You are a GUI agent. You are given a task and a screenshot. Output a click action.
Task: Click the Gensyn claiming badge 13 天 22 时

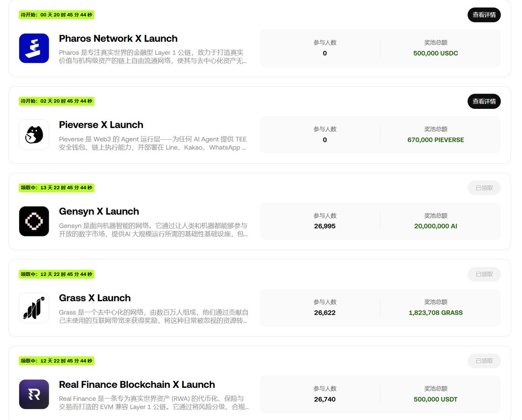click(x=57, y=188)
